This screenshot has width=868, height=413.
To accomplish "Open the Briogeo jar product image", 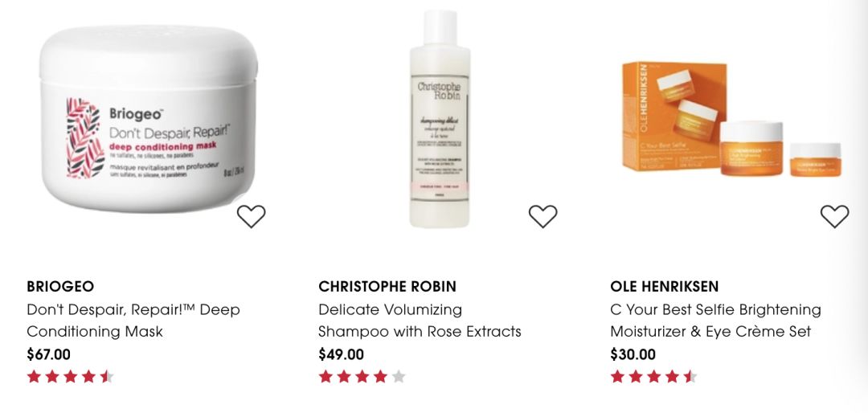I will tap(149, 118).
